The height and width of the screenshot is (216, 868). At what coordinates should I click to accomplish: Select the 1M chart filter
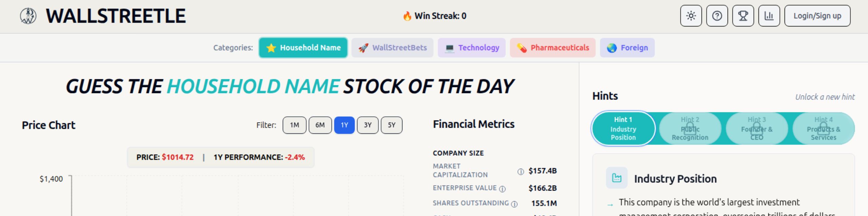(294, 125)
